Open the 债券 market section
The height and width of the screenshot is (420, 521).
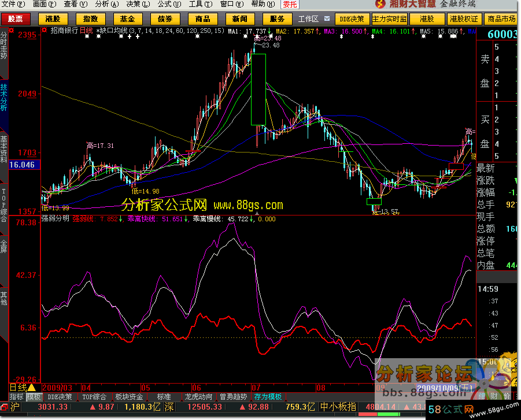(165, 19)
